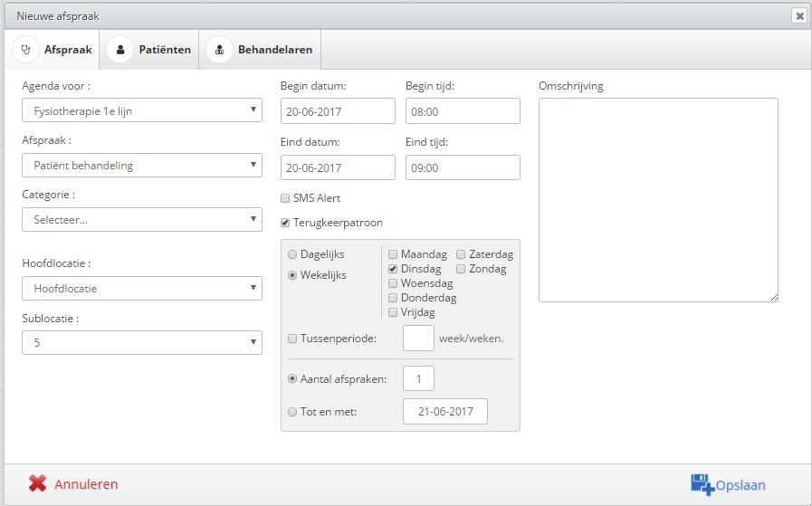Close the Nieuwe afspraak dialog
The height and width of the screenshot is (506, 812).
pos(800,16)
